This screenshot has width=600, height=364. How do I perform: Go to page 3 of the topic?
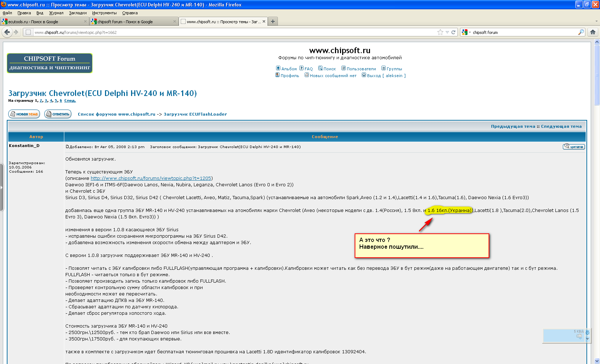46,101
